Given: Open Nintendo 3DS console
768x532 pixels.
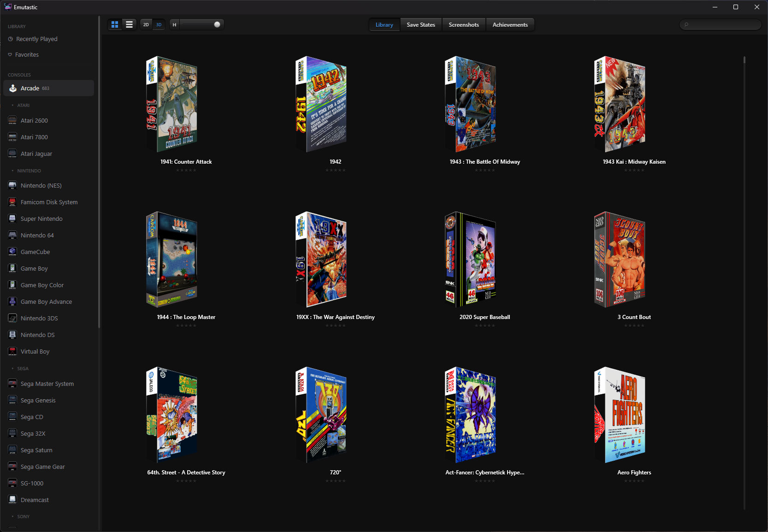Looking at the screenshot, I should coord(49,318).
